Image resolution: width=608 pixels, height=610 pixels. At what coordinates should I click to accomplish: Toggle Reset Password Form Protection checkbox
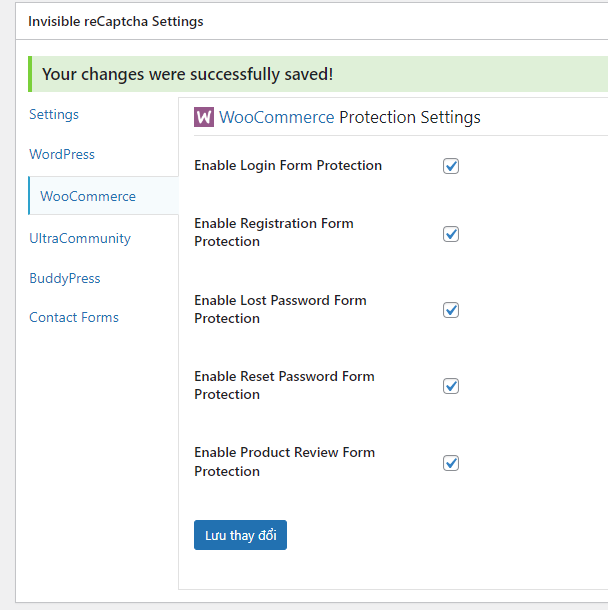click(451, 386)
